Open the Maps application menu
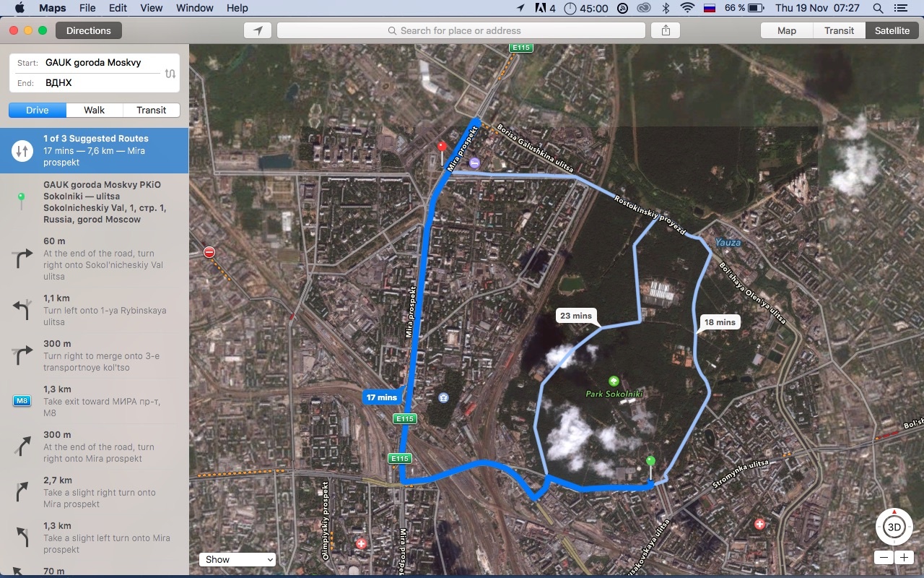Image resolution: width=924 pixels, height=578 pixels. (x=52, y=8)
